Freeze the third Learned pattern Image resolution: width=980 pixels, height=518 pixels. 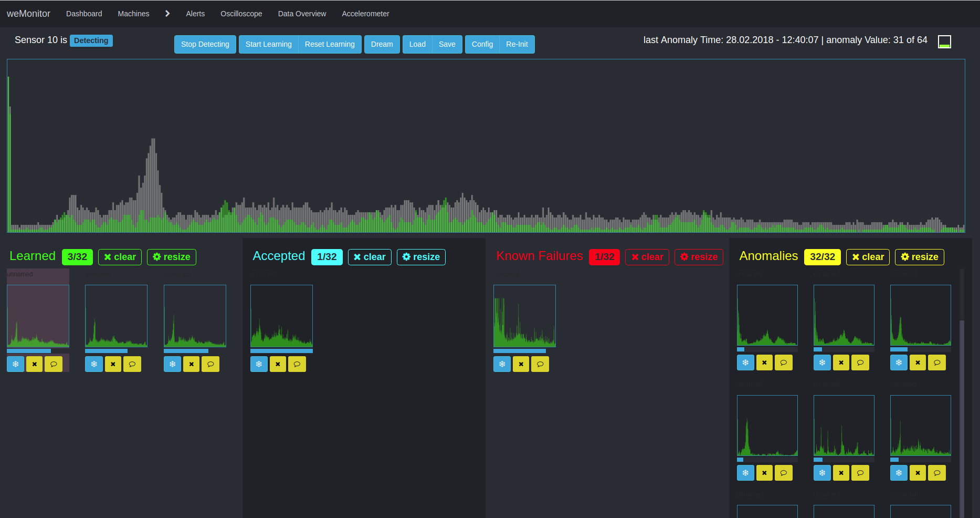pyautogui.click(x=173, y=364)
